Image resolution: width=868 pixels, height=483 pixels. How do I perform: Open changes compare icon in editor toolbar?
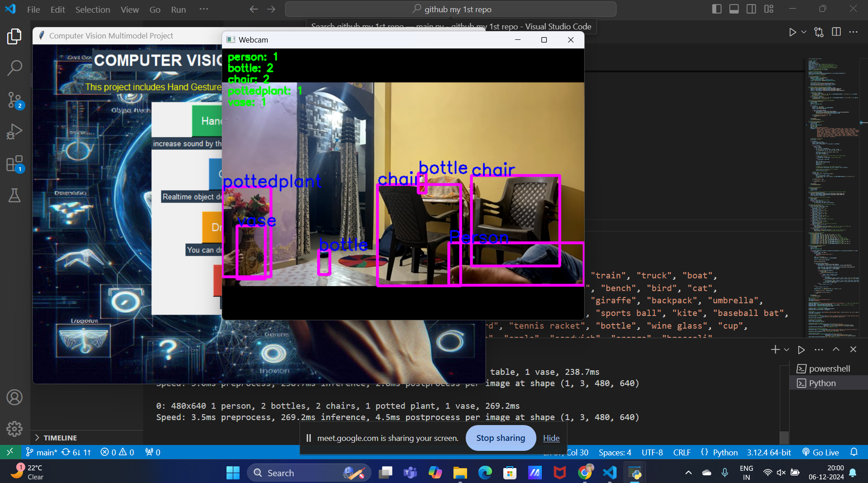click(819, 32)
